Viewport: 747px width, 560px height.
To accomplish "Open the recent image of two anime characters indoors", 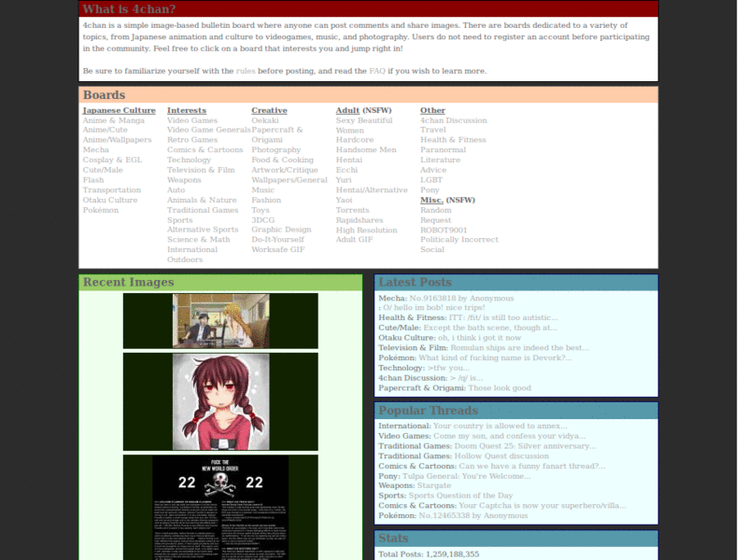I will click(220, 320).
